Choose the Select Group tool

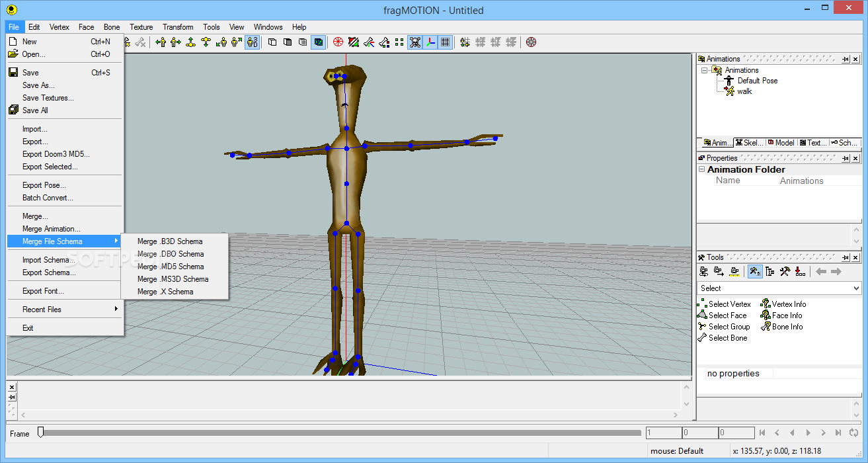(723, 327)
